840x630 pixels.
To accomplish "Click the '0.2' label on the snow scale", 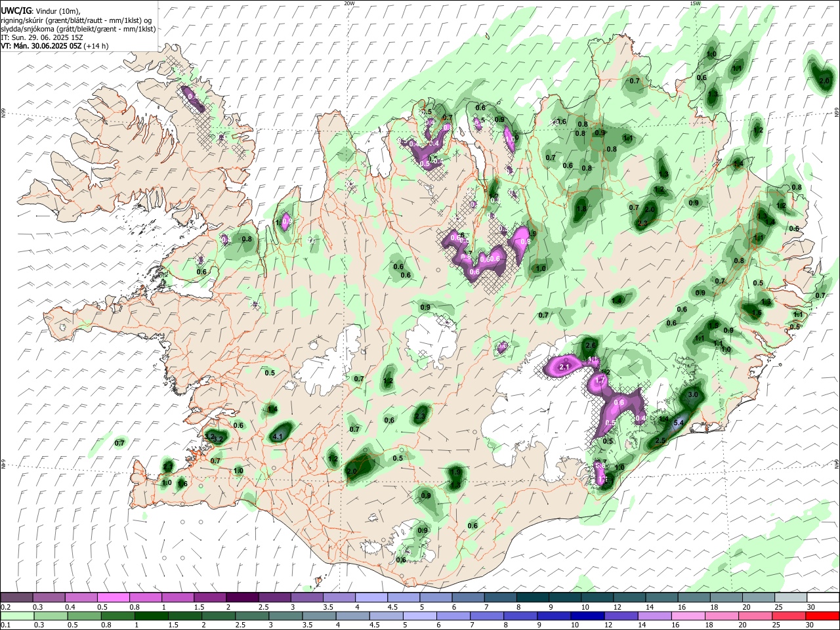I will point(7,607).
